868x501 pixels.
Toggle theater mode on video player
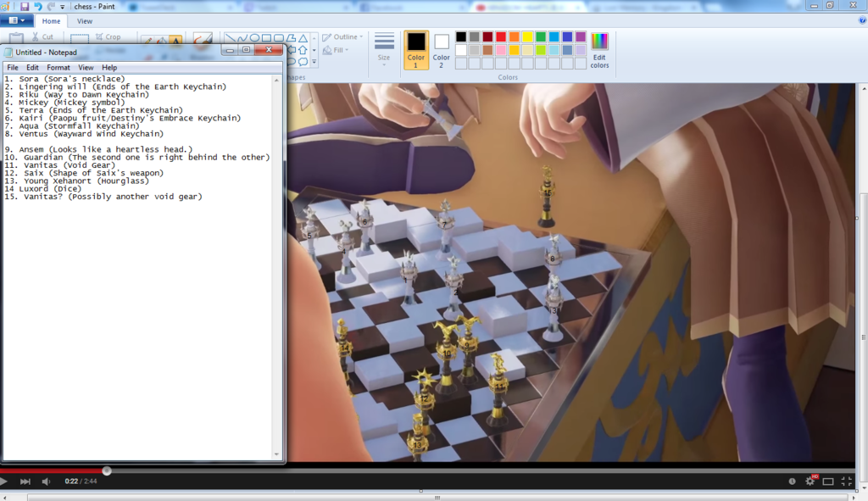click(828, 482)
